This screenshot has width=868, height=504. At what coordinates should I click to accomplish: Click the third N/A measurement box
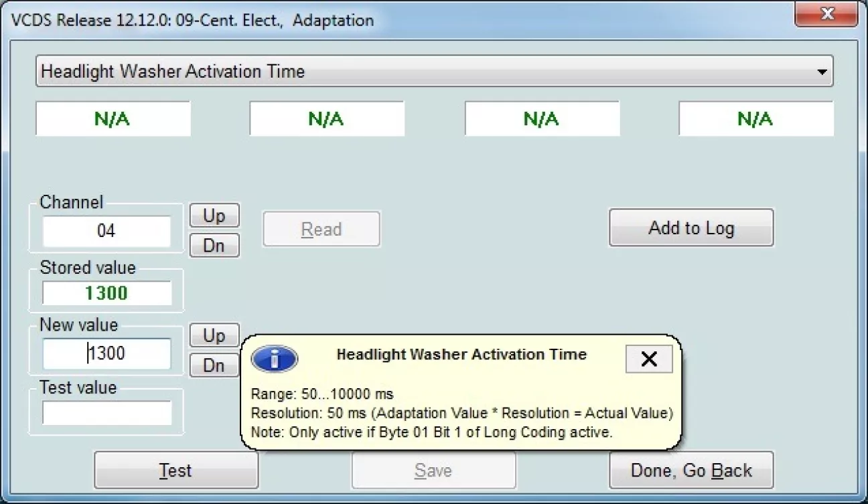(541, 119)
